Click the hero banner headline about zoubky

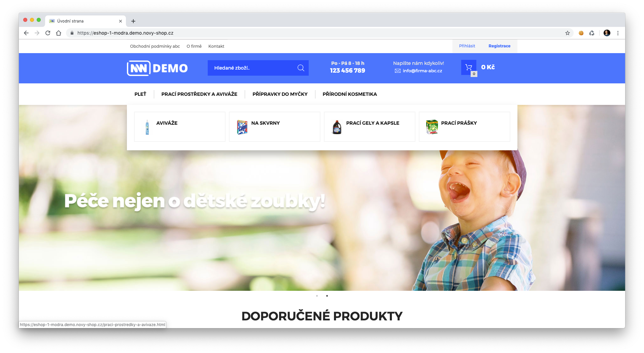click(x=195, y=201)
